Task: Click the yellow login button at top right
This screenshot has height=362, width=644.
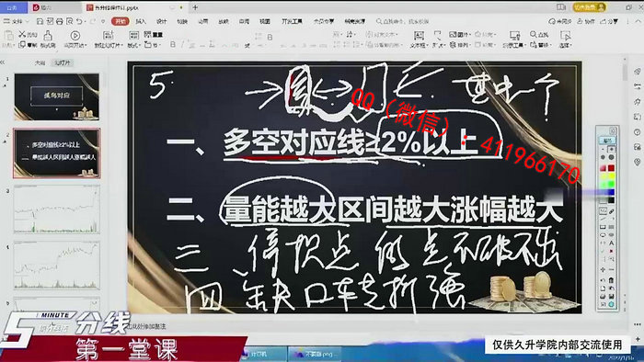Action: coord(590,7)
